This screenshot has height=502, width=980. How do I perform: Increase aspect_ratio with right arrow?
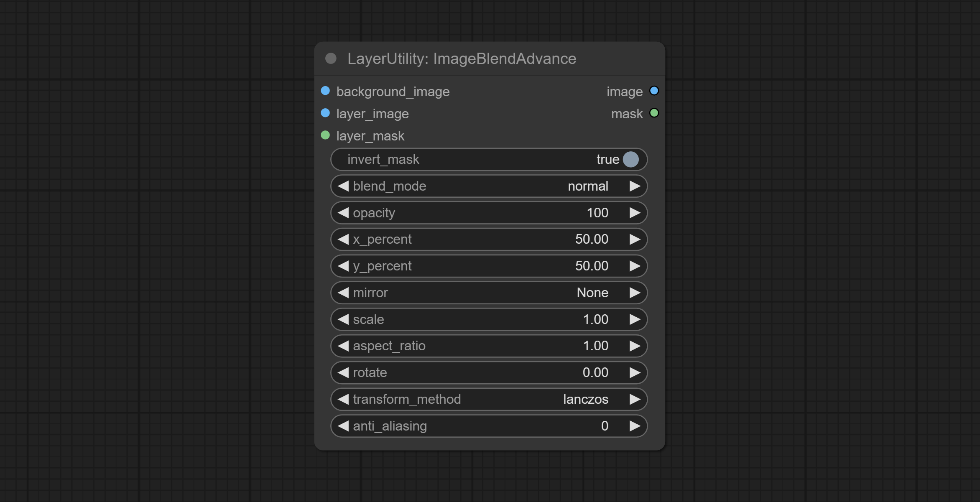pos(635,346)
